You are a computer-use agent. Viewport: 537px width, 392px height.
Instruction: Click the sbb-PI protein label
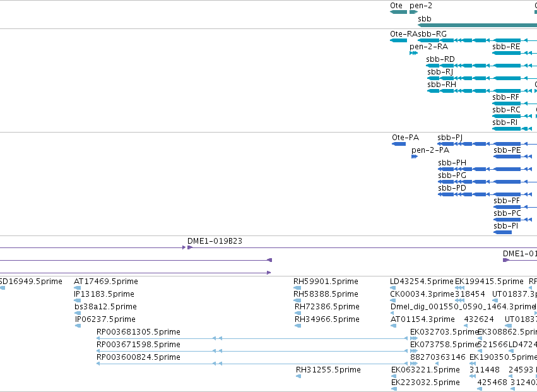(x=505, y=226)
